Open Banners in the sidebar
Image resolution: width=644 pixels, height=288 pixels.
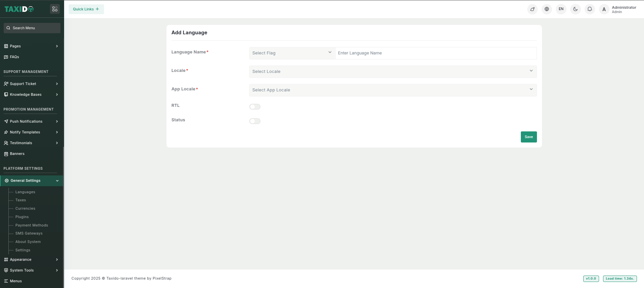click(17, 154)
